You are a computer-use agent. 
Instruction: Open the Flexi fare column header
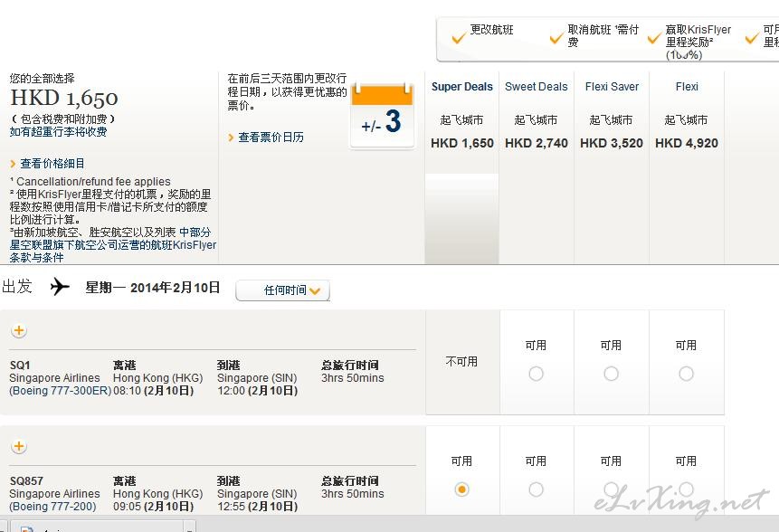point(687,87)
